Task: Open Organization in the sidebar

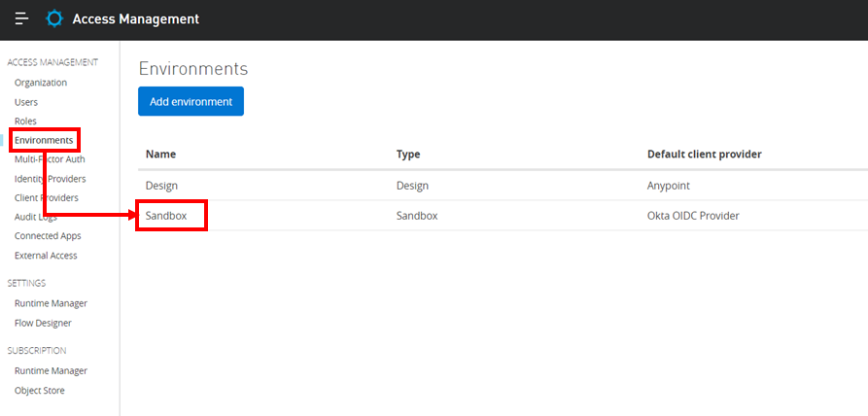Action: coord(41,83)
